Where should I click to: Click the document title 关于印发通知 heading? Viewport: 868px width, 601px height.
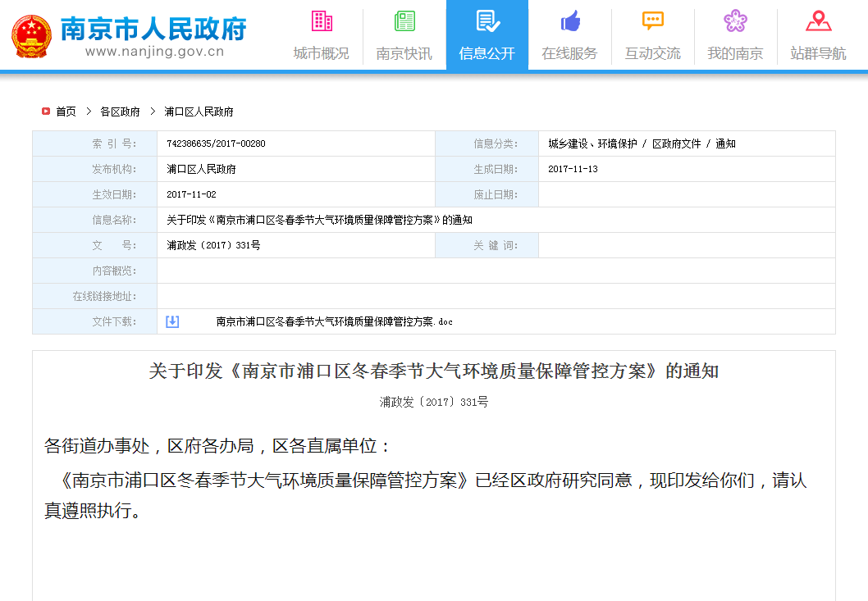[x=433, y=371]
